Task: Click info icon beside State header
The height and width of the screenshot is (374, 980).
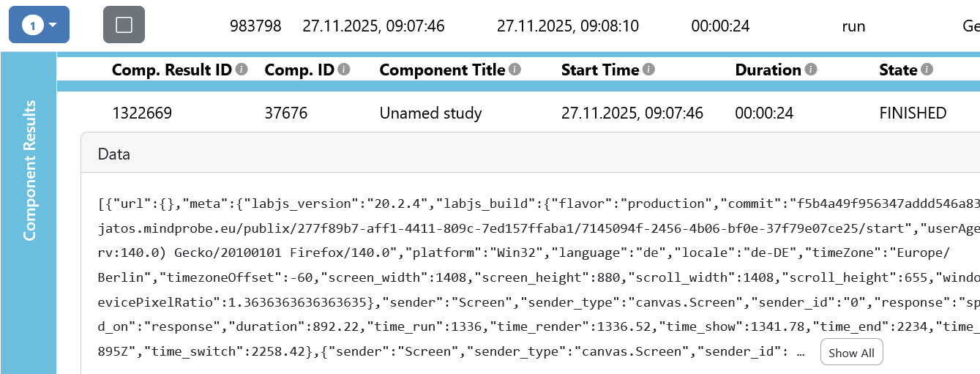Action: [x=927, y=70]
